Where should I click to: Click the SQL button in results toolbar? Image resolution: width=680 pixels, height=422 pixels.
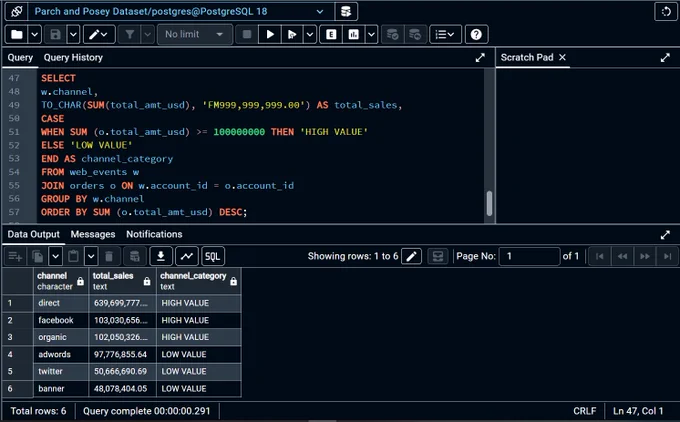212,256
